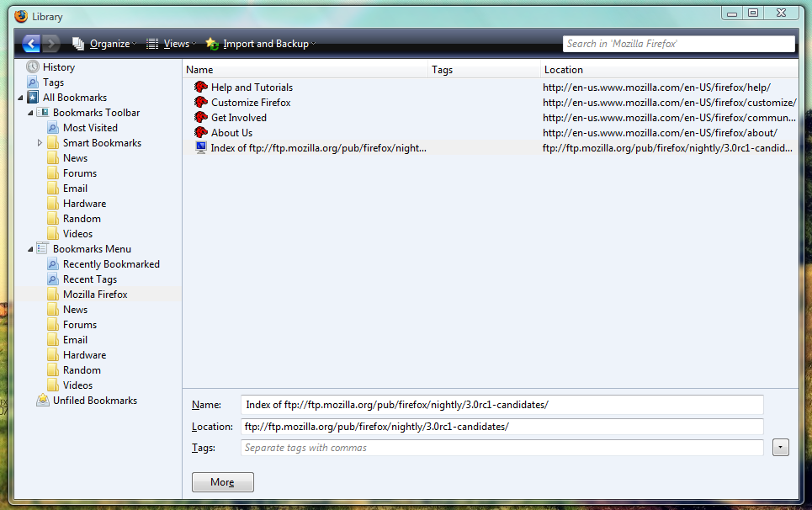Click the All Bookmarks star icon

pyautogui.click(x=33, y=98)
